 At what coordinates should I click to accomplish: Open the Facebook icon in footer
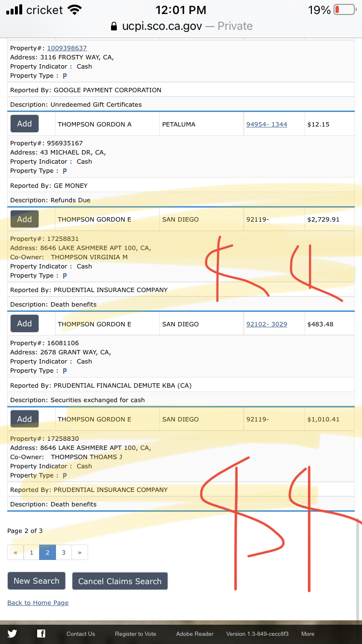41,633
